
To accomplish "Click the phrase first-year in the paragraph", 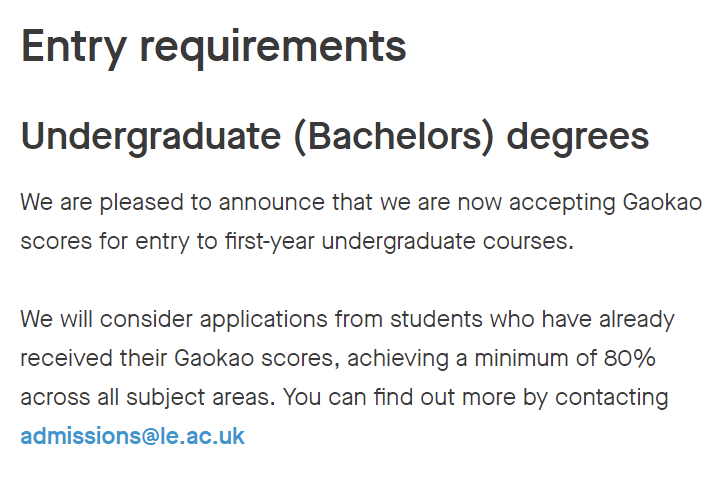I will pyautogui.click(x=270, y=242).
